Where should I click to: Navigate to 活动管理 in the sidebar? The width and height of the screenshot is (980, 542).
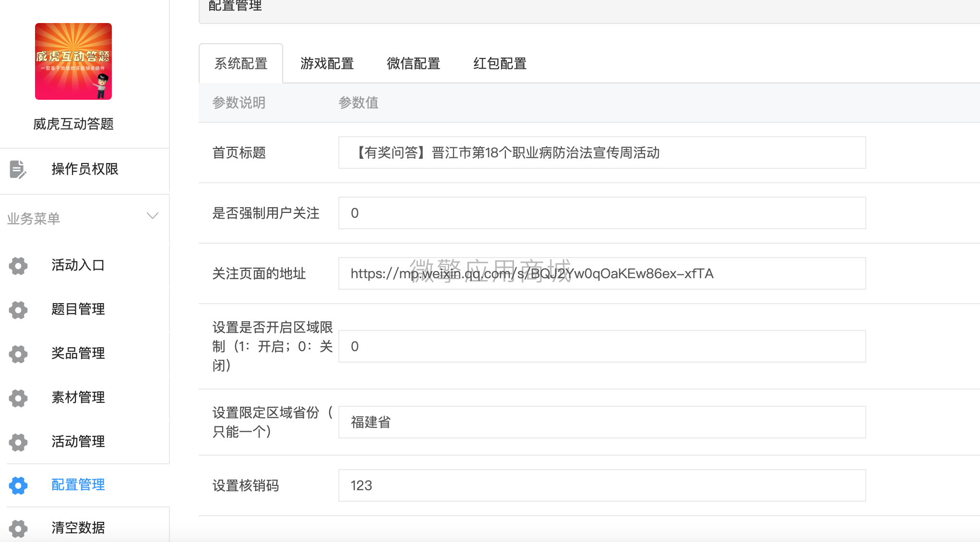[x=78, y=442]
